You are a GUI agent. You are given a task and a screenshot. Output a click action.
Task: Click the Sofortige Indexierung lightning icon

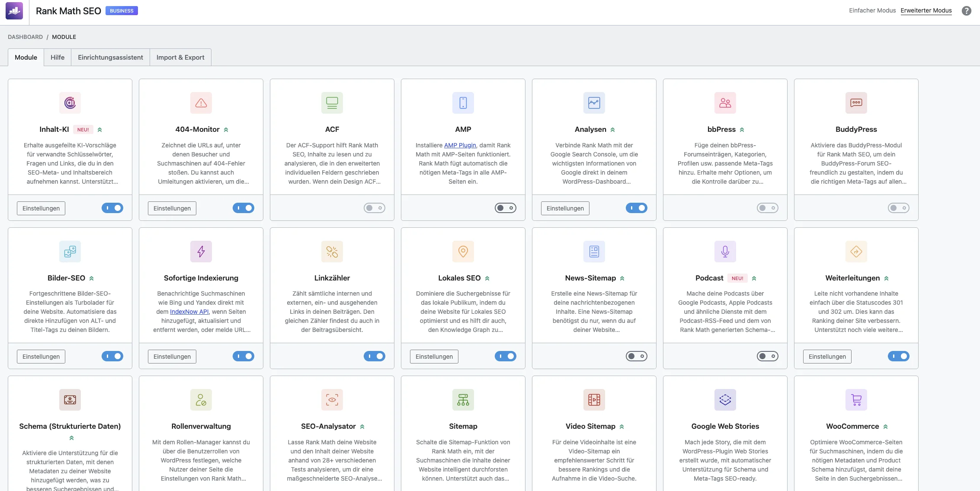[x=201, y=252]
